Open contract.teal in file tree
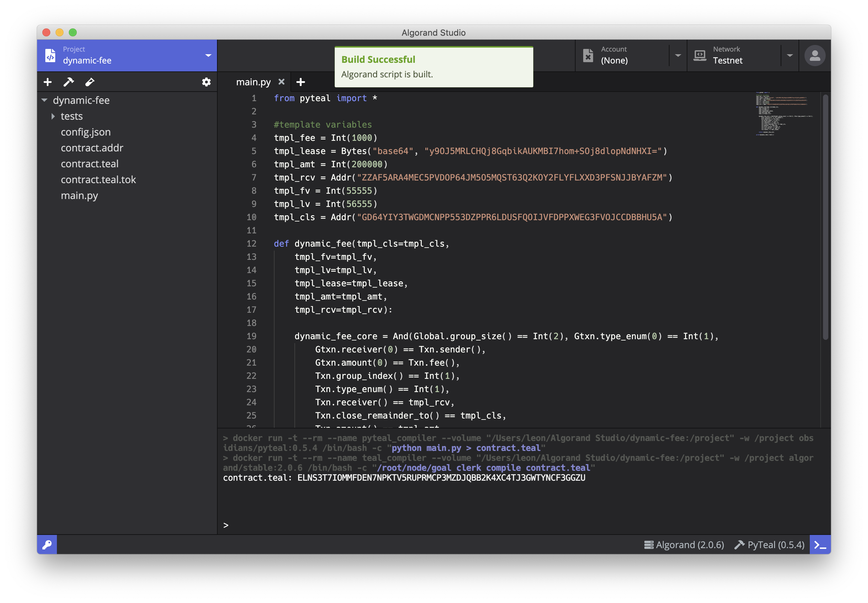Image resolution: width=868 pixels, height=603 pixels. [90, 164]
